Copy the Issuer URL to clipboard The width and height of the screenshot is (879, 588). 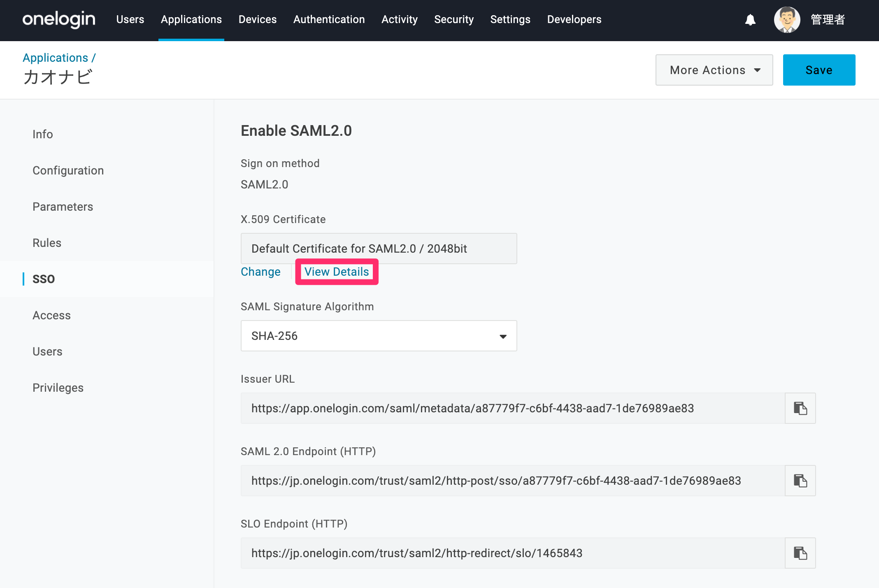coord(800,408)
